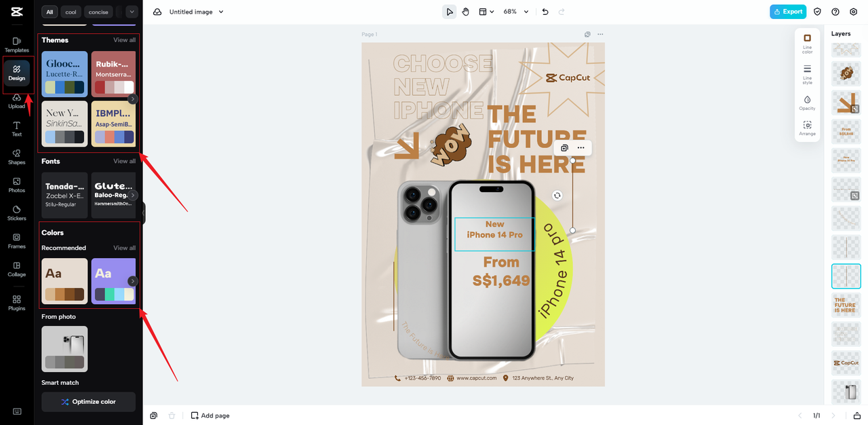Open the Photos panel
The height and width of the screenshot is (425, 868).
(17, 185)
